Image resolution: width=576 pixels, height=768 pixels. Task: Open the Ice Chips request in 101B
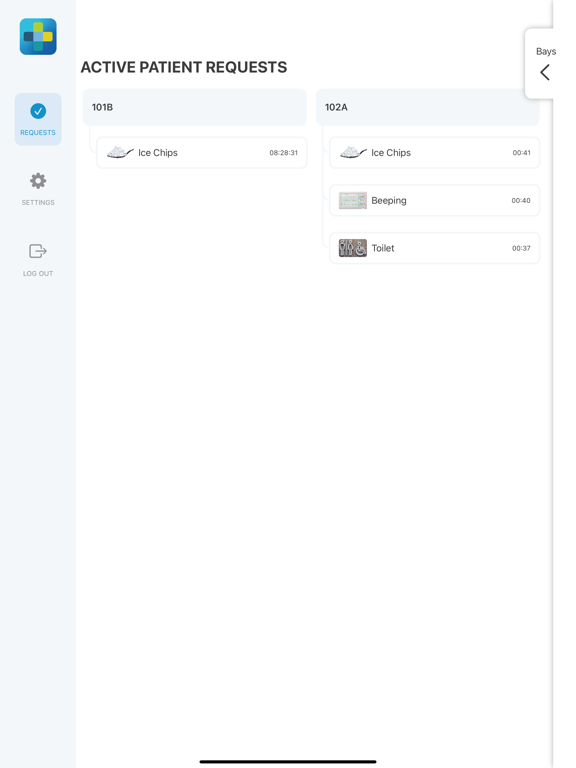tap(202, 153)
